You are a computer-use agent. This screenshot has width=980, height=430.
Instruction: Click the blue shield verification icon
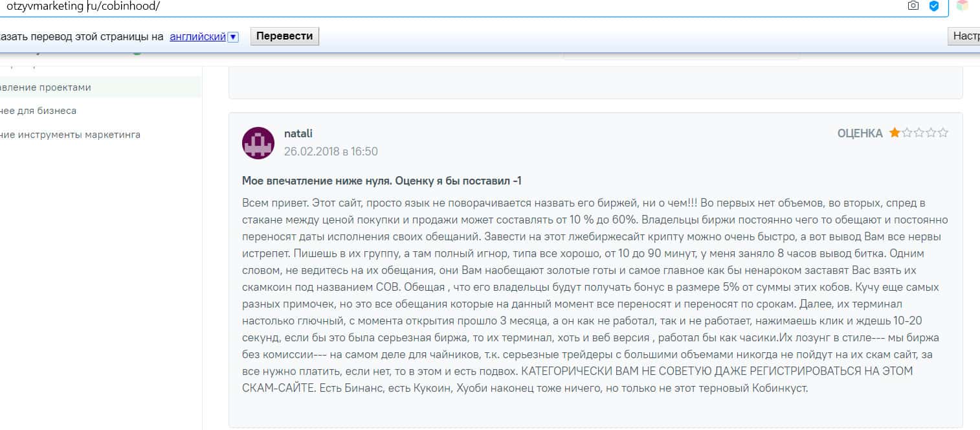pos(933,6)
